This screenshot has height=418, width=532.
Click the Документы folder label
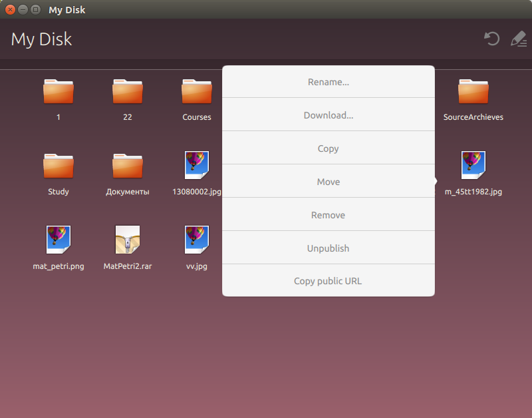[128, 192]
